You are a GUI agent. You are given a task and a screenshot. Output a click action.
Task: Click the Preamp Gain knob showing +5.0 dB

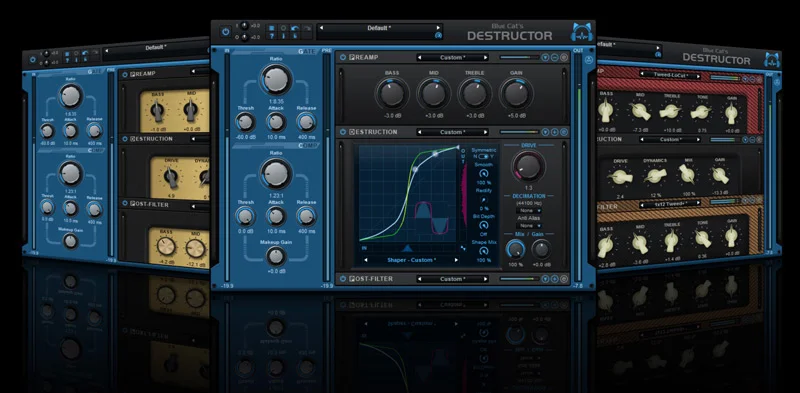point(516,93)
